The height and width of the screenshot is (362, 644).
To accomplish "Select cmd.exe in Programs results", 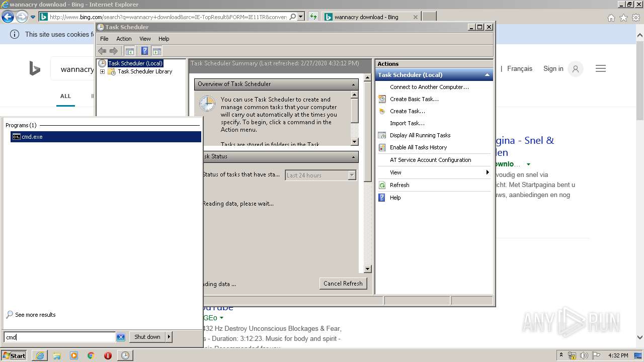I will click(106, 137).
